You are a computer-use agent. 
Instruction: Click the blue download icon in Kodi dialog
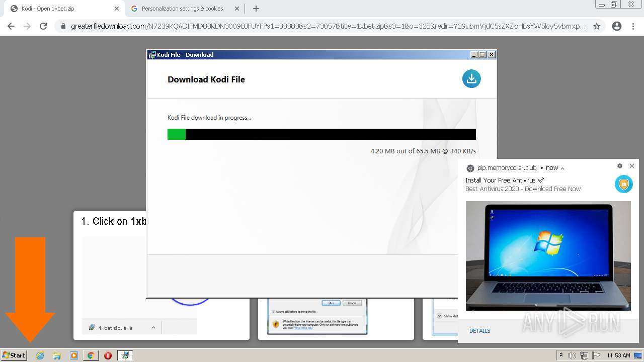(x=471, y=78)
